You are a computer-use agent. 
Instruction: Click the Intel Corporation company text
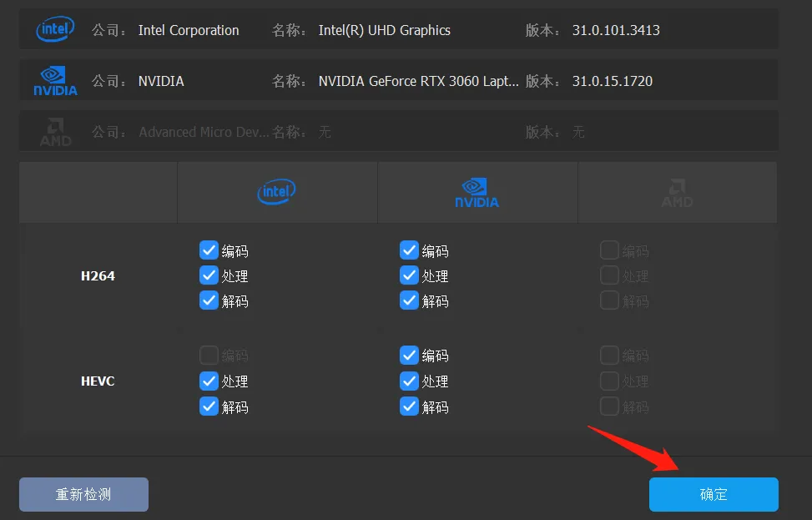(189, 31)
